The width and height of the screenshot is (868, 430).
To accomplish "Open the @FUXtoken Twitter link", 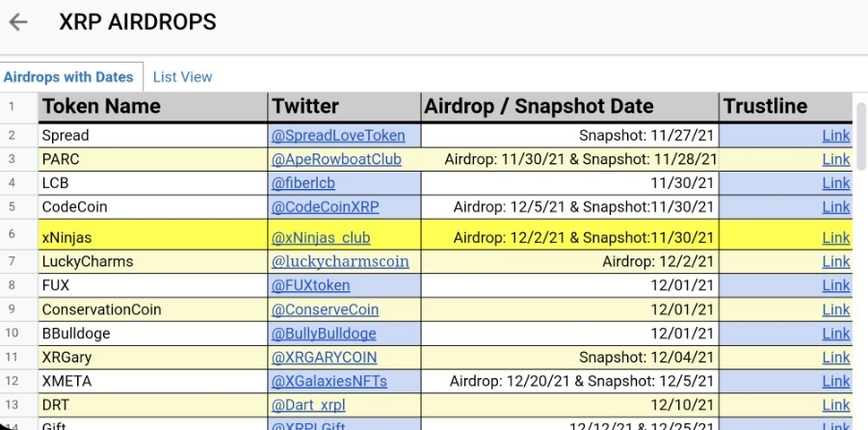I will (310, 285).
